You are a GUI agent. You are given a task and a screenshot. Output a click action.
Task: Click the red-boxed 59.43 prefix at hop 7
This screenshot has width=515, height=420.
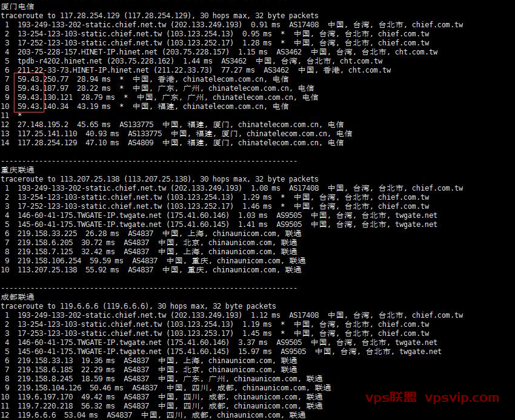[30, 79]
